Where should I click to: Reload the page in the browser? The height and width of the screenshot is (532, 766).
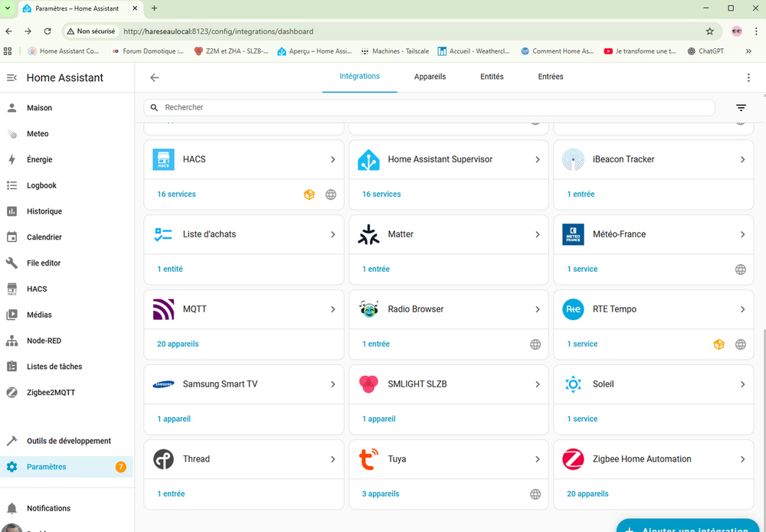[47, 31]
